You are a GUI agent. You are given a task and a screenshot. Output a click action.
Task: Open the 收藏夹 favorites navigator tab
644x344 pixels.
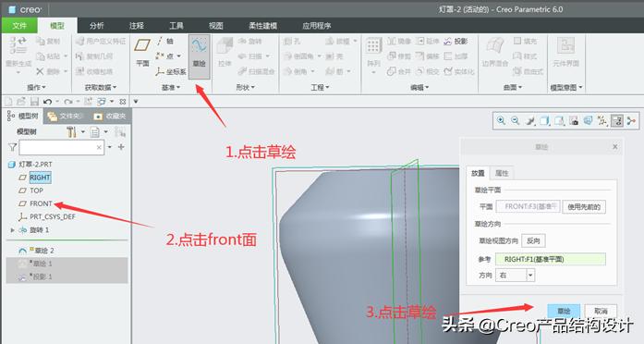[x=110, y=117]
